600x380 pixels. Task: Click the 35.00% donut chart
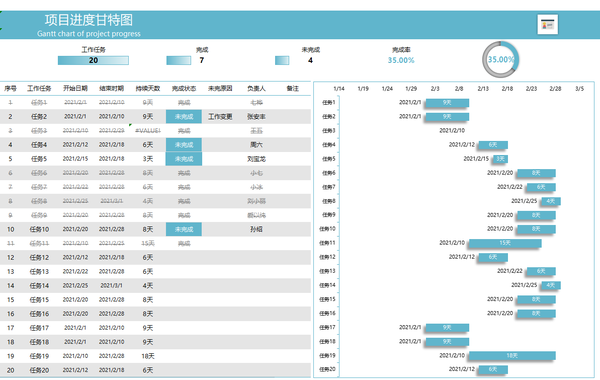coord(501,59)
